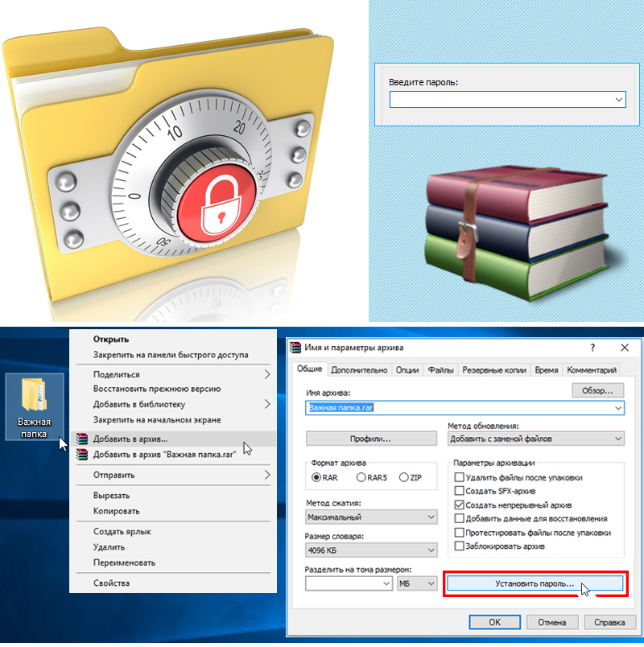Viewport: 644px width, 647px height.
Task: Open the Важная папка desktop folder icon
Action: [x=34, y=406]
